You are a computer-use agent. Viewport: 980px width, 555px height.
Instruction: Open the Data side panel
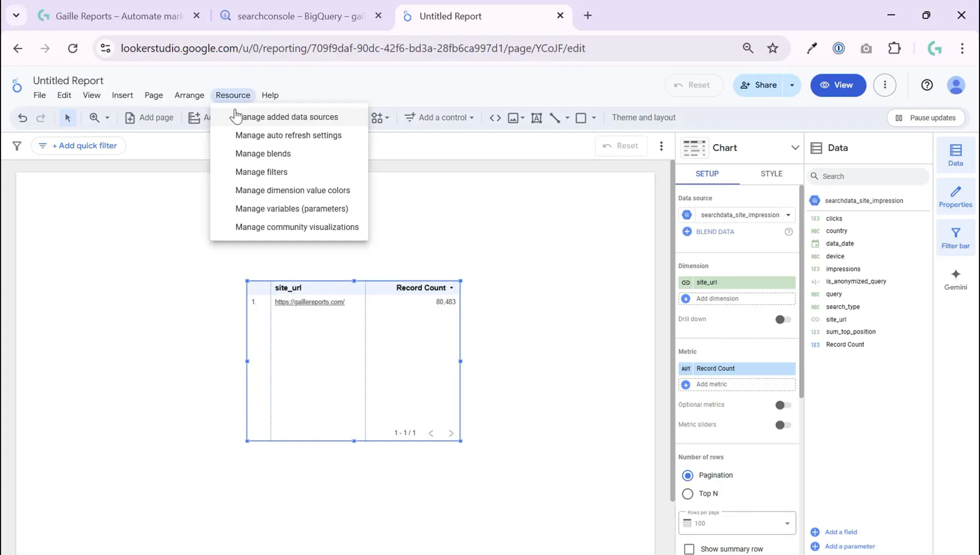click(955, 155)
